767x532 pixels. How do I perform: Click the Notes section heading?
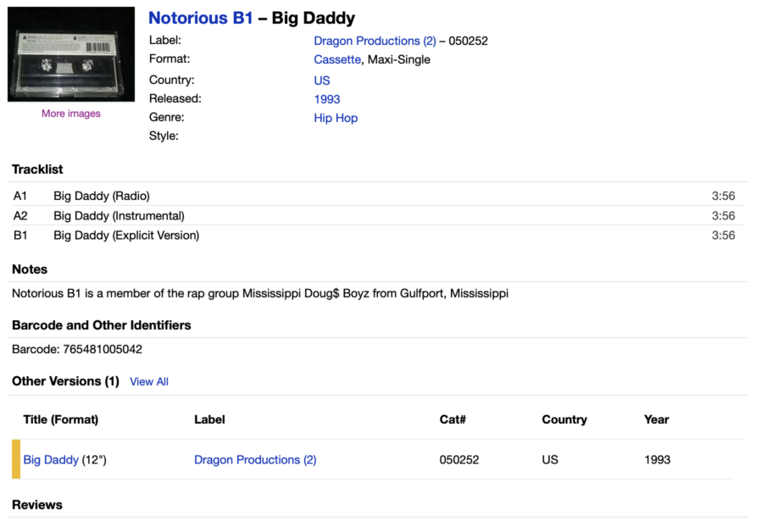coord(30,269)
